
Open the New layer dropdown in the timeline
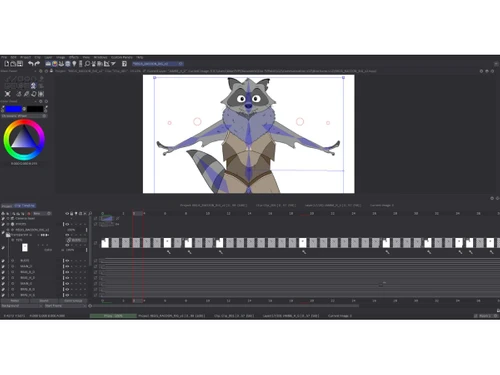pos(42,213)
